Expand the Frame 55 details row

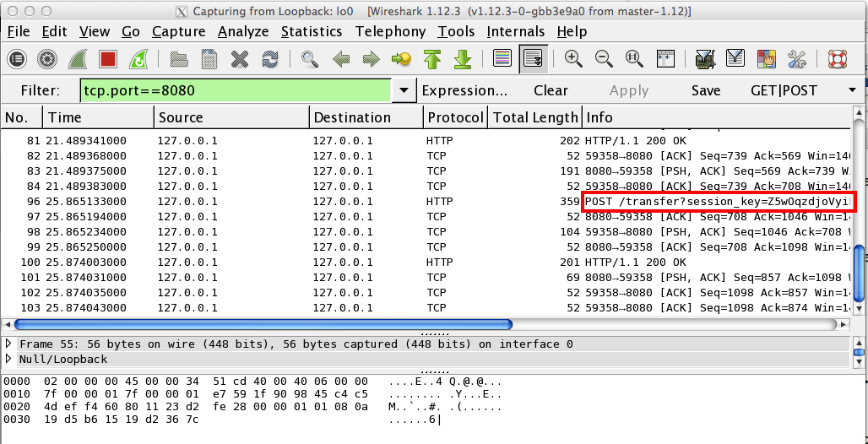point(9,344)
